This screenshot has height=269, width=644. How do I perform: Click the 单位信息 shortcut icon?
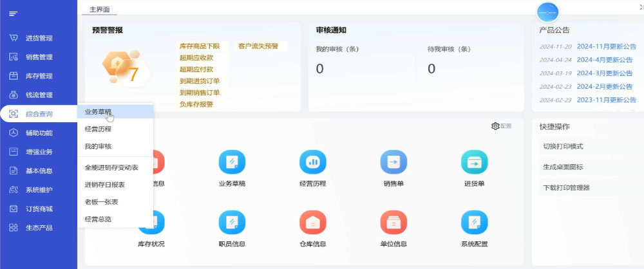click(393, 223)
